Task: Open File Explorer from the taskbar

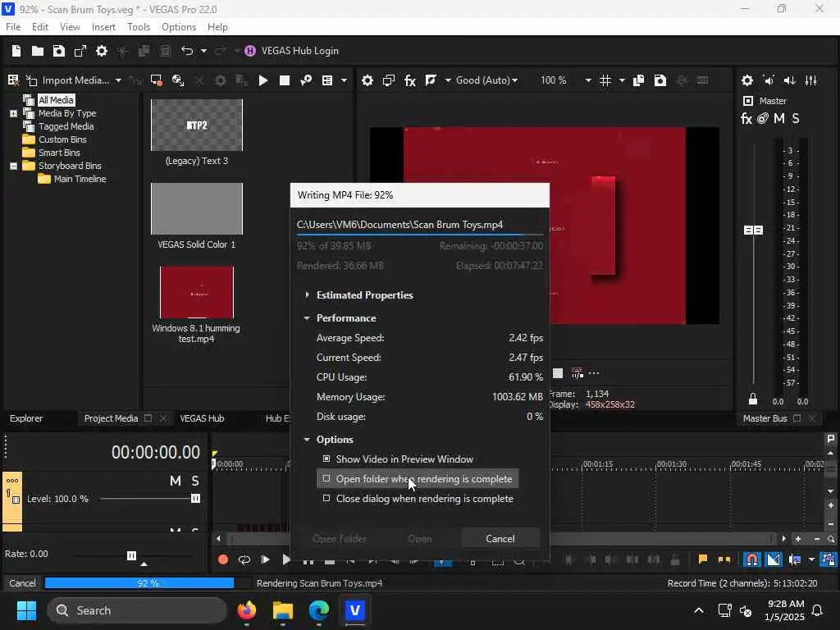Action: point(283,610)
